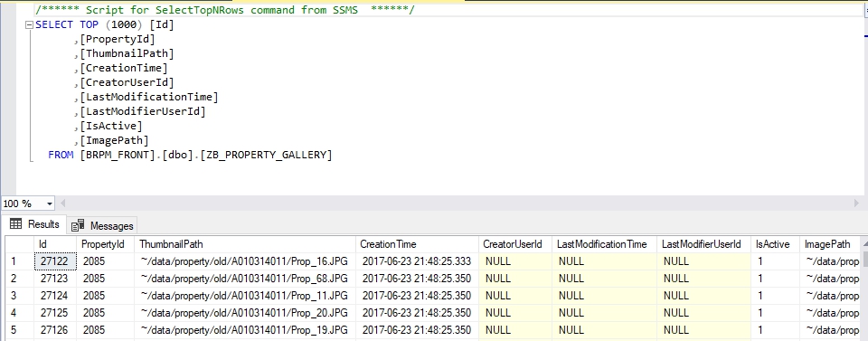Click [LastModificationTime] in the query text
Viewport: 868px width, 341px height.
tap(149, 97)
